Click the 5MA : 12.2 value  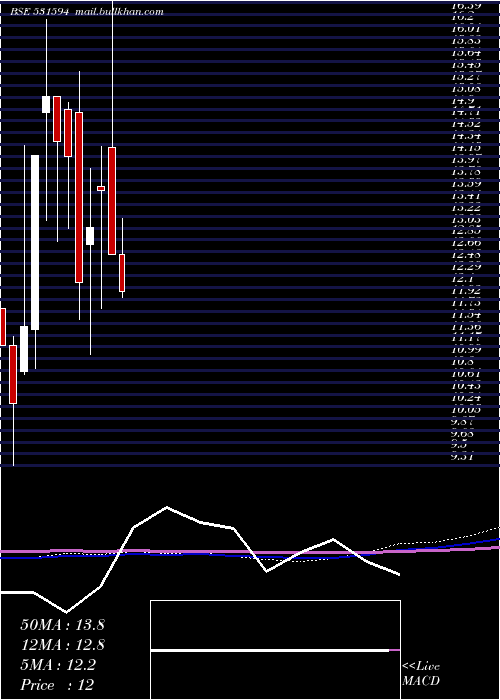point(58,665)
